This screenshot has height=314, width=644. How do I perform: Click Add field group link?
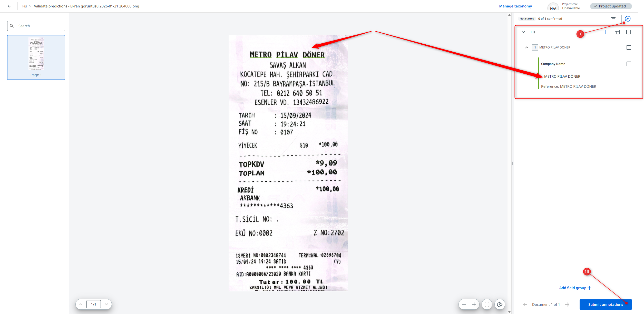pos(575,288)
